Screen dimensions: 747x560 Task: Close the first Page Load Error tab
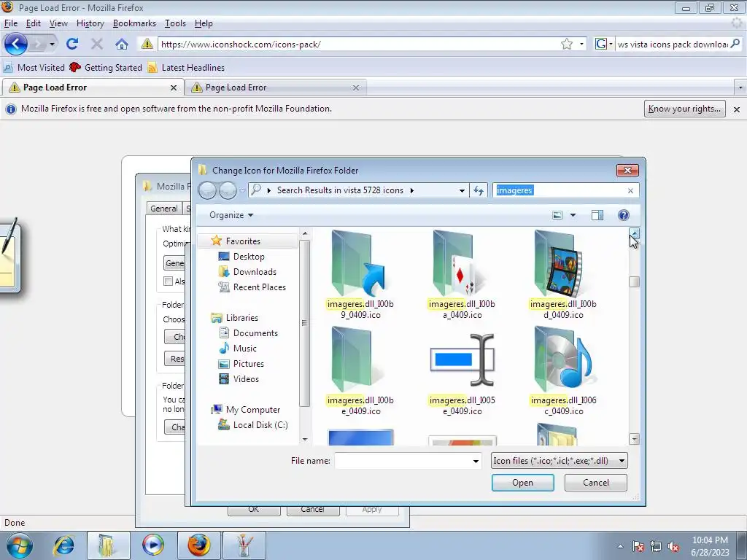174,87
